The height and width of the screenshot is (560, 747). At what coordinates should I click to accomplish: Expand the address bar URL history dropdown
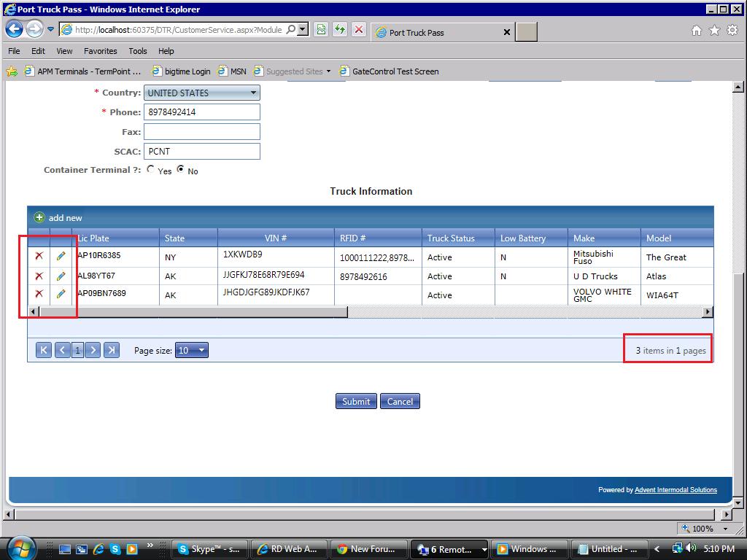(x=303, y=29)
